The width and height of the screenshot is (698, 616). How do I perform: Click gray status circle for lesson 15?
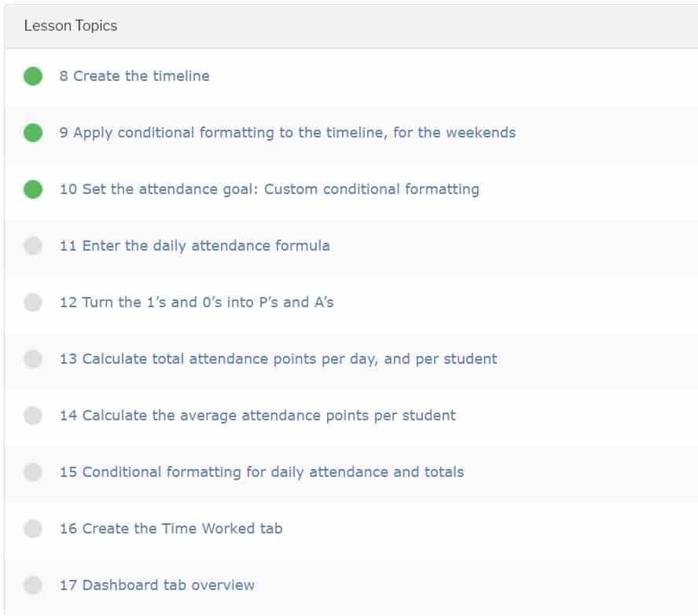click(33, 472)
